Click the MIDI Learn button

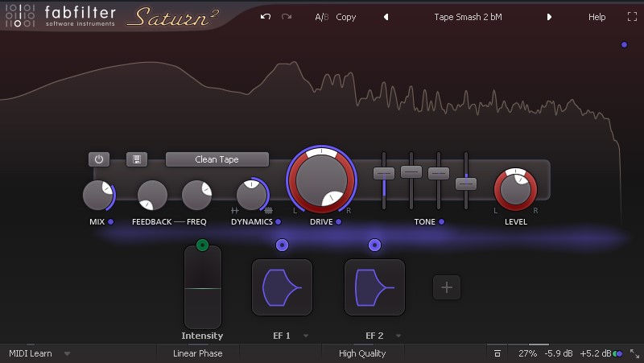31,353
